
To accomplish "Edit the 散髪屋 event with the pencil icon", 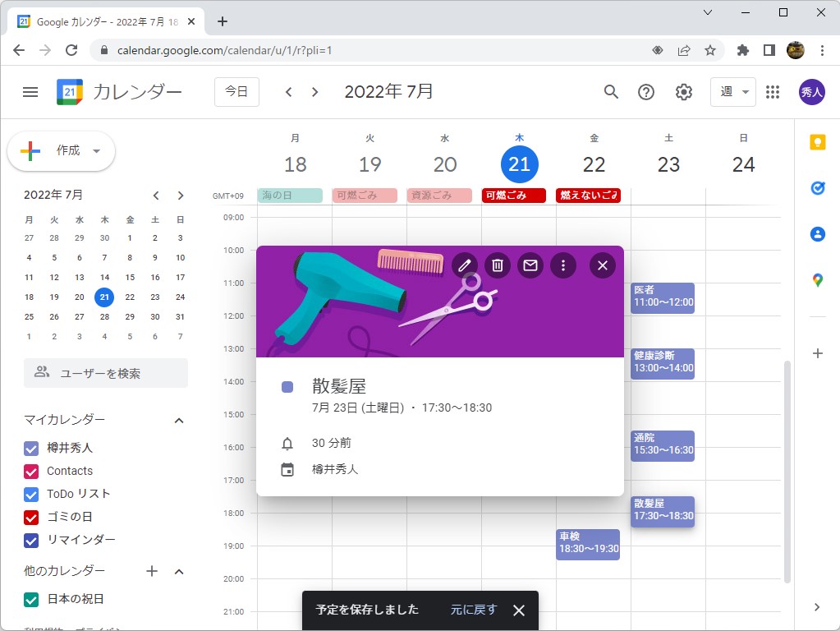I will coord(464,265).
